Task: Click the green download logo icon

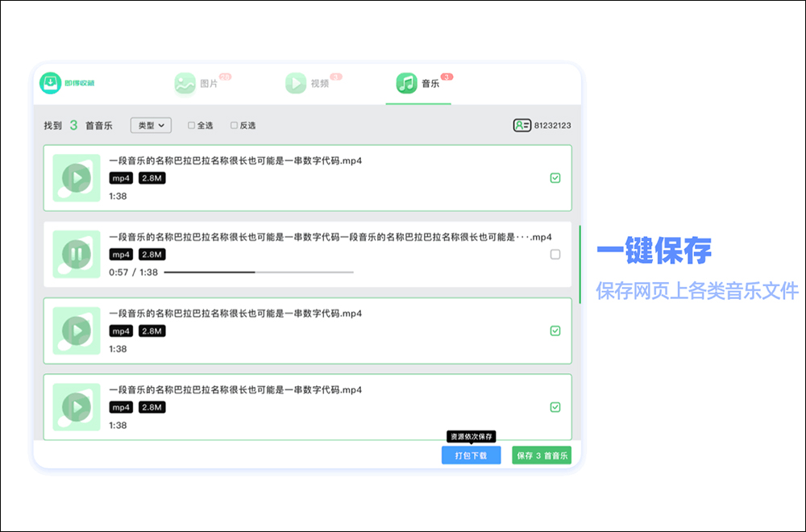Action: click(50, 83)
